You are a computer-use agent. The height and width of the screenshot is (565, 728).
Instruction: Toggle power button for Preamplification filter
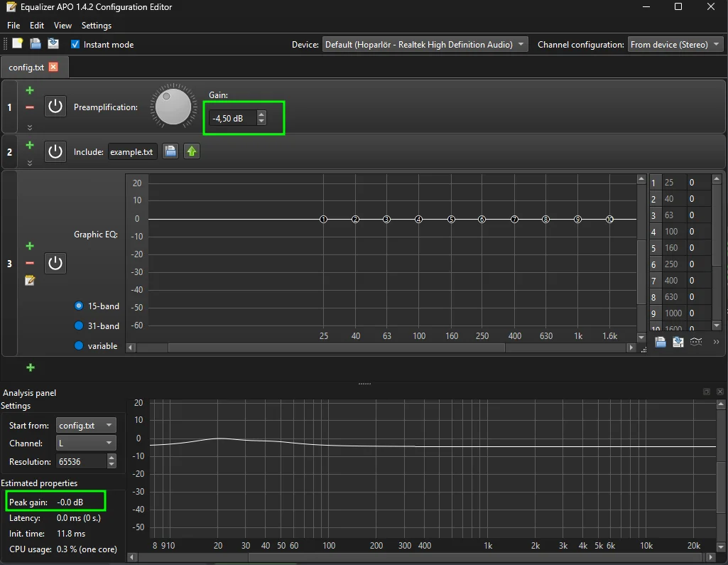pyautogui.click(x=55, y=107)
